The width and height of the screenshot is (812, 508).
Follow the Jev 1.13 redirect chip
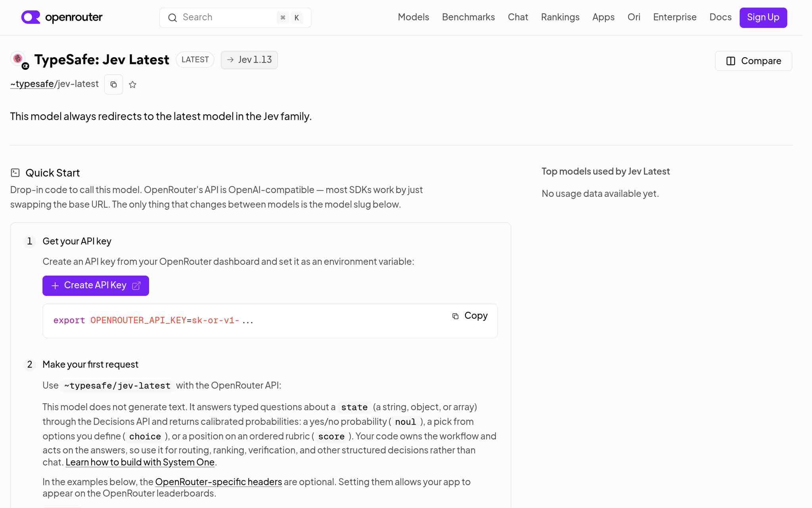[249, 60]
